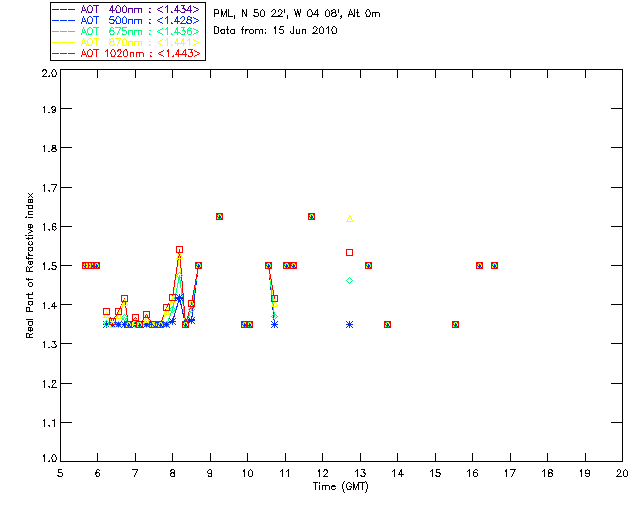Screen dimensions: 640x512
Task: Click the y-axis tick label 2.0
Action: coord(49,73)
